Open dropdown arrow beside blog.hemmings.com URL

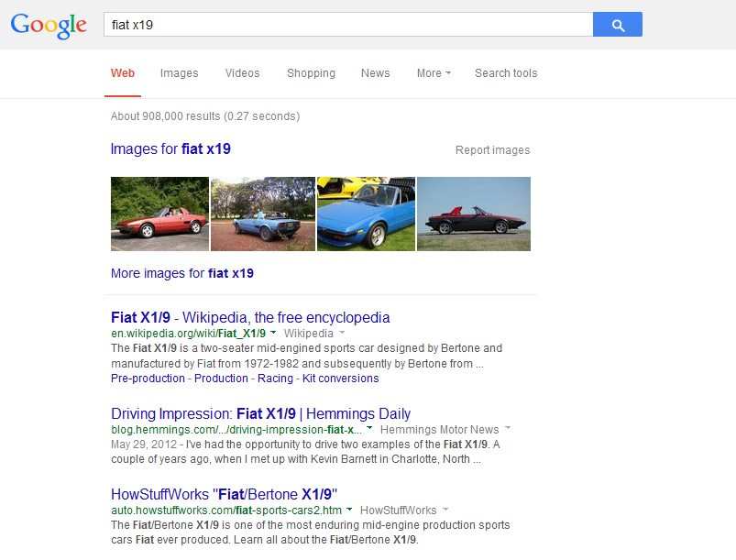pos(369,429)
